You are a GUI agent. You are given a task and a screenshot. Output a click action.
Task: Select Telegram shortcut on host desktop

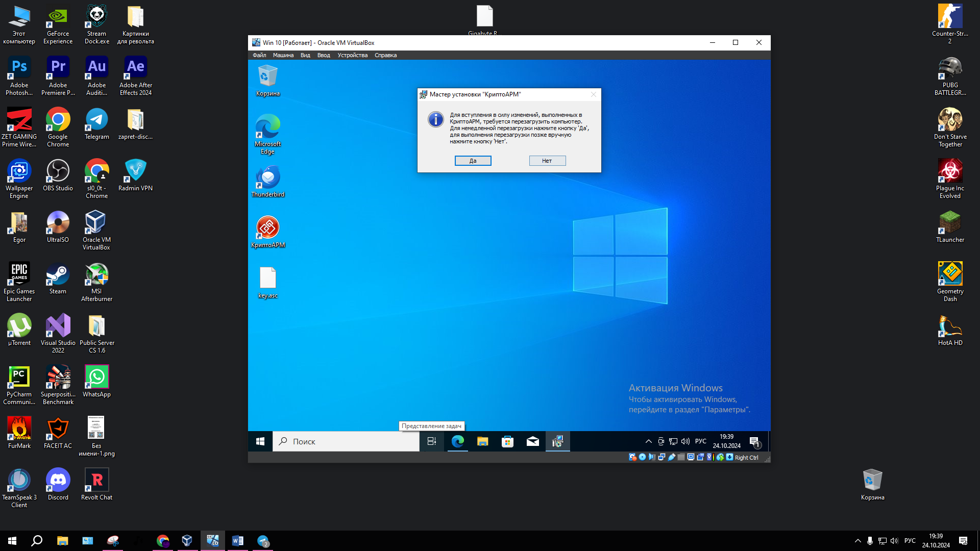tap(97, 124)
